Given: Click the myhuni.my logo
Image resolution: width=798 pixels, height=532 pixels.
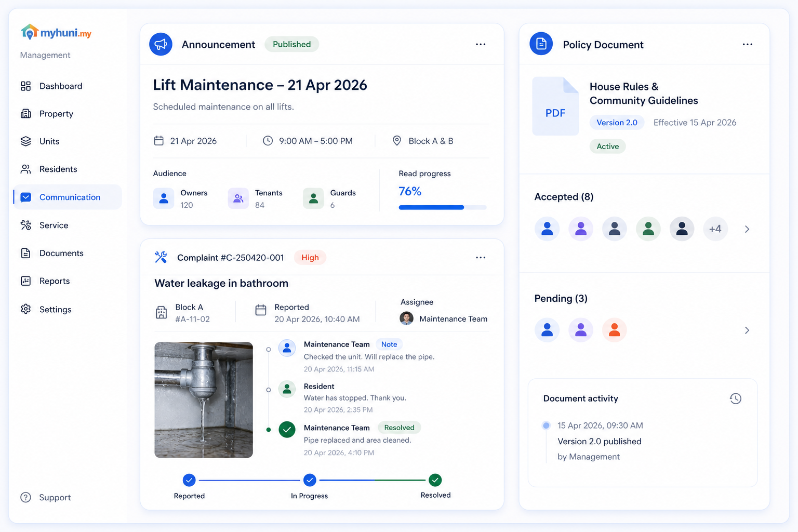Looking at the screenshot, I should coord(56,33).
